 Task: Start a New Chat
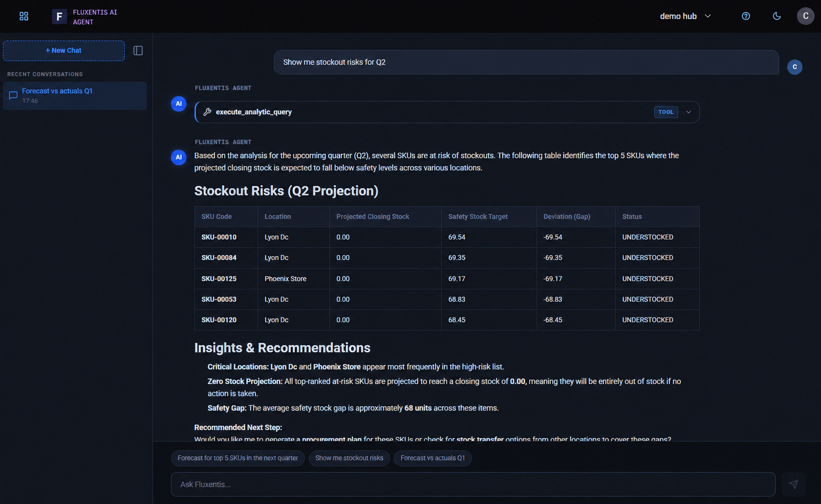tap(64, 51)
